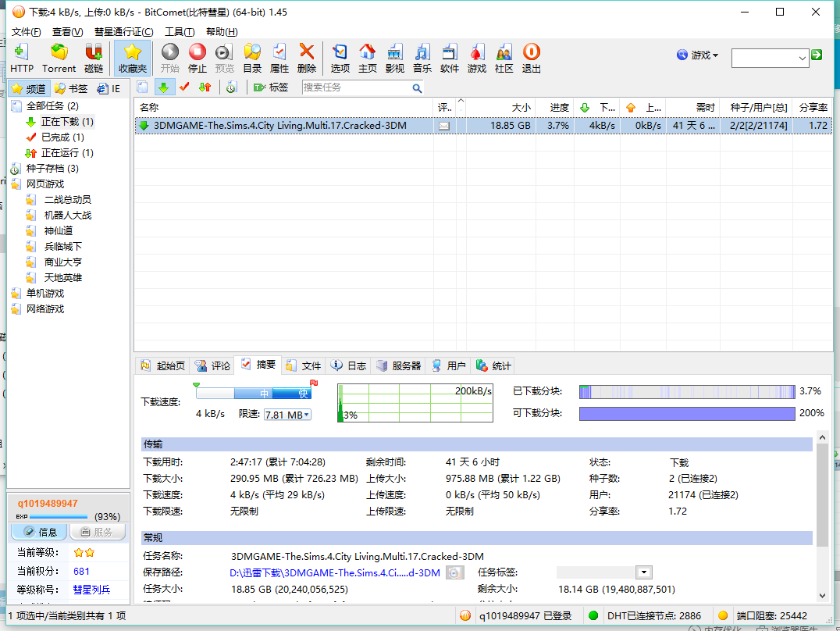
Task: Switch to the 频道 sidebar tab
Action: pyautogui.click(x=29, y=88)
